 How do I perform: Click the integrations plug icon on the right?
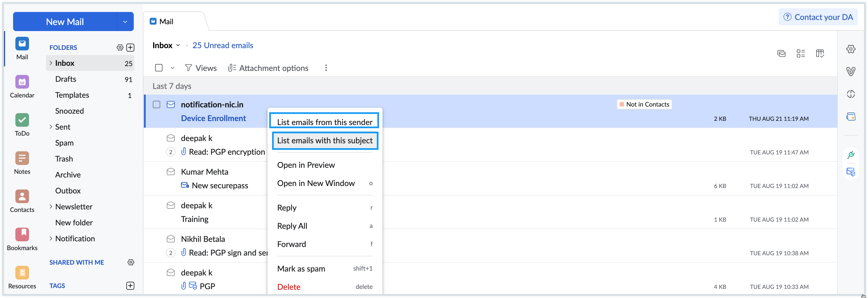pyautogui.click(x=851, y=155)
